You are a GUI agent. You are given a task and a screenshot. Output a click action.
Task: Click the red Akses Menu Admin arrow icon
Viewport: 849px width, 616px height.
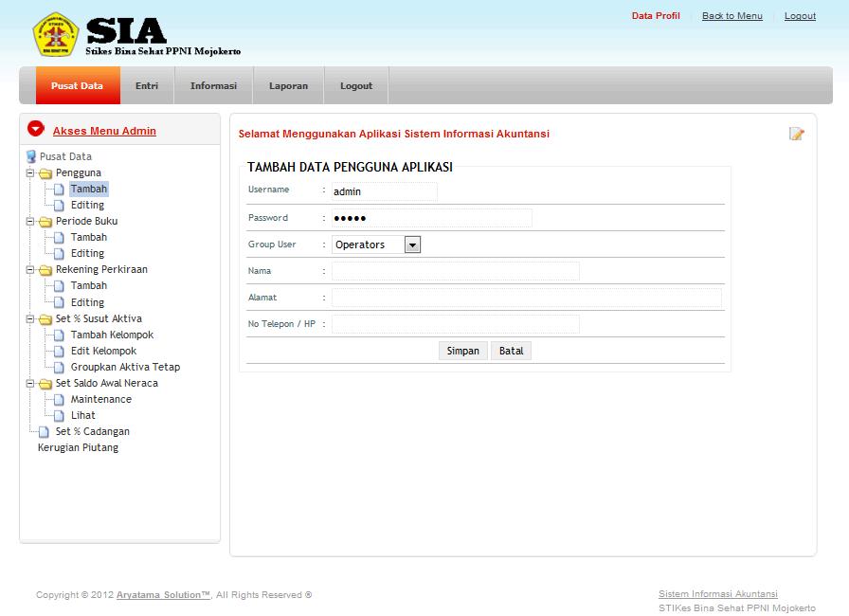[x=36, y=129]
